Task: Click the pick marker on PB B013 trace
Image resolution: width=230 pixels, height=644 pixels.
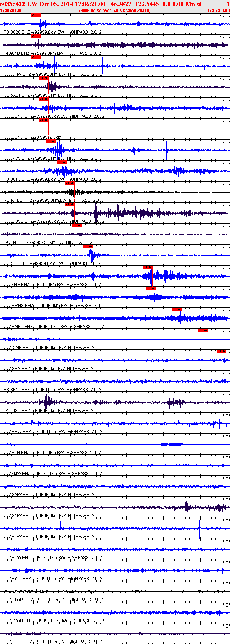Action: (x=62, y=162)
